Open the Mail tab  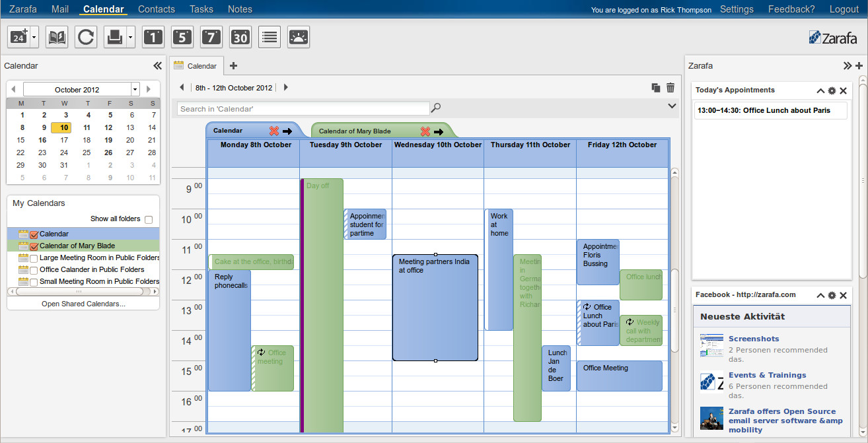pyautogui.click(x=59, y=9)
